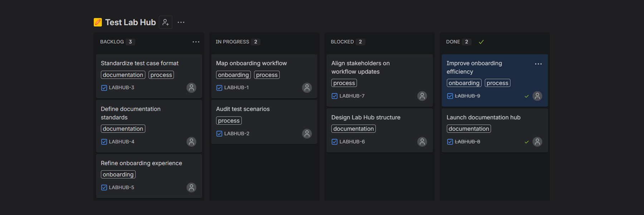This screenshot has width=644, height=215.
Task: Click the task type checkbox icon on LABHUB-4
Action: 104,142
